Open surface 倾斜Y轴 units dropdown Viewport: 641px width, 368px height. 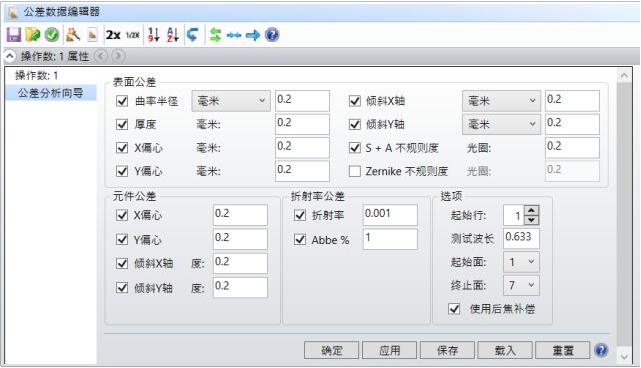coord(501,124)
